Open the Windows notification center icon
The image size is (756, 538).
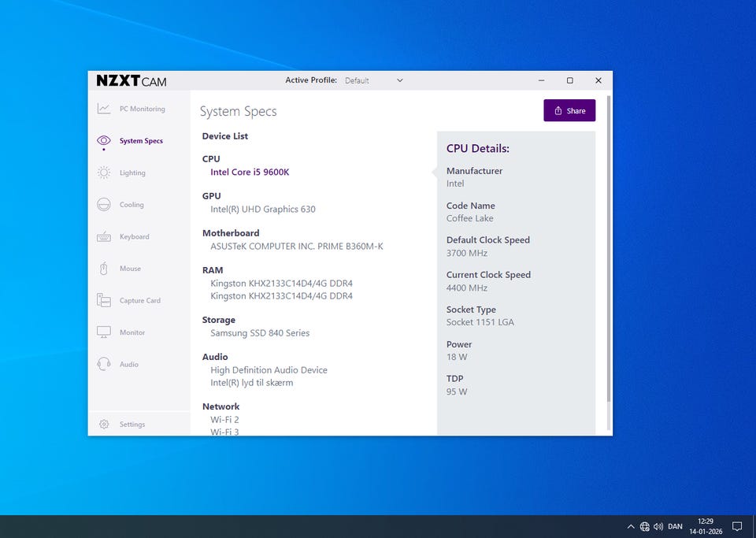coord(737,526)
